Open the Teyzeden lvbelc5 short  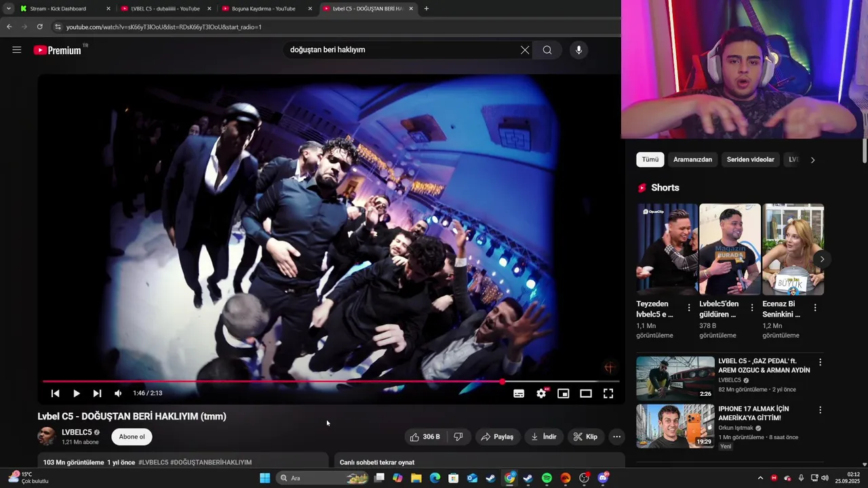pyautogui.click(x=667, y=249)
